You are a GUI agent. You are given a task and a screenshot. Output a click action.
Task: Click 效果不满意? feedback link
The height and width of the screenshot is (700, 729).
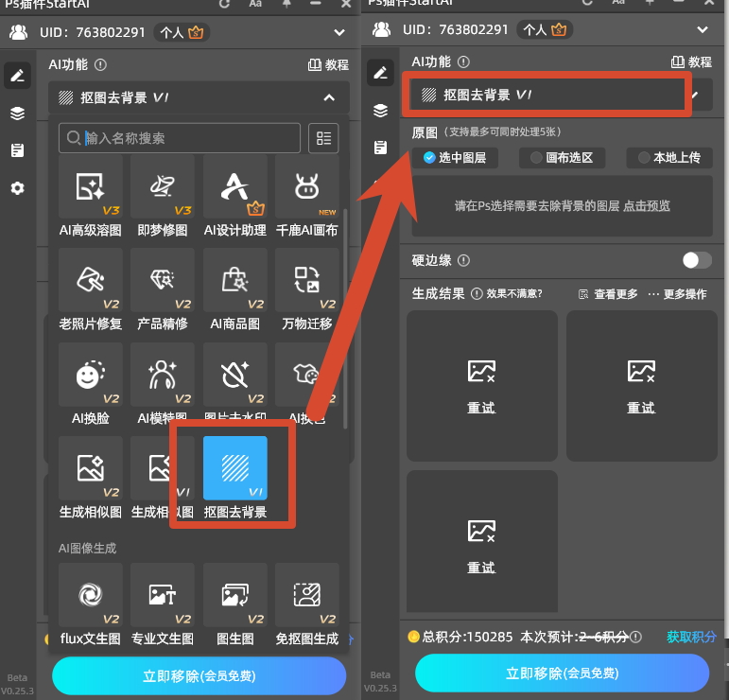[514, 293]
